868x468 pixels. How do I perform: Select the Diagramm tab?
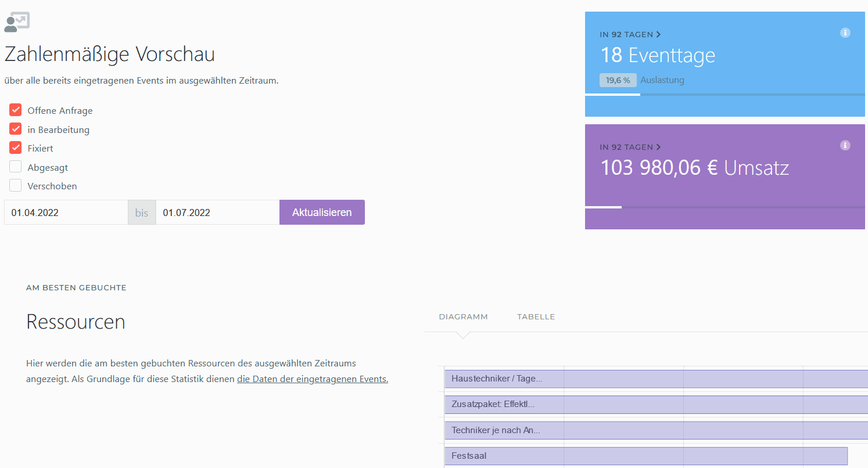tap(463, 317)
